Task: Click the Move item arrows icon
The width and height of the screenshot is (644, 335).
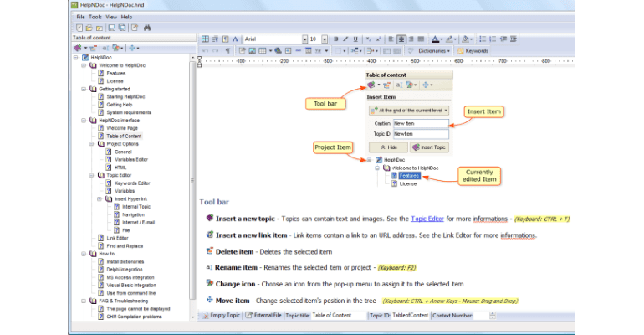Action: (132, 48)
